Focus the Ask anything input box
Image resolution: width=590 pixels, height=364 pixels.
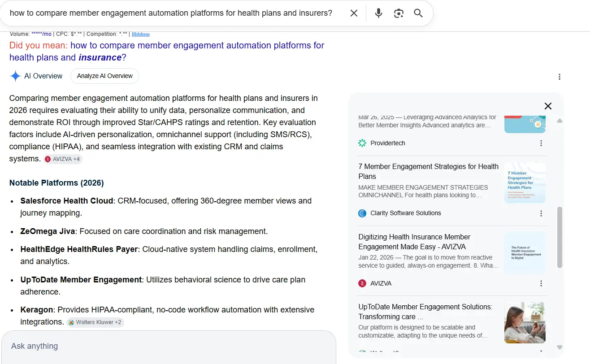pos(169,346)
